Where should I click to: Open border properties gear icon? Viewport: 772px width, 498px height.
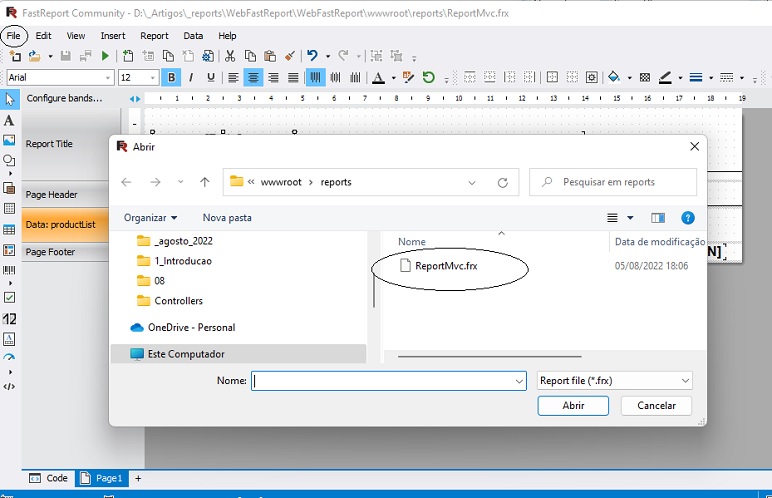(592, 77)
